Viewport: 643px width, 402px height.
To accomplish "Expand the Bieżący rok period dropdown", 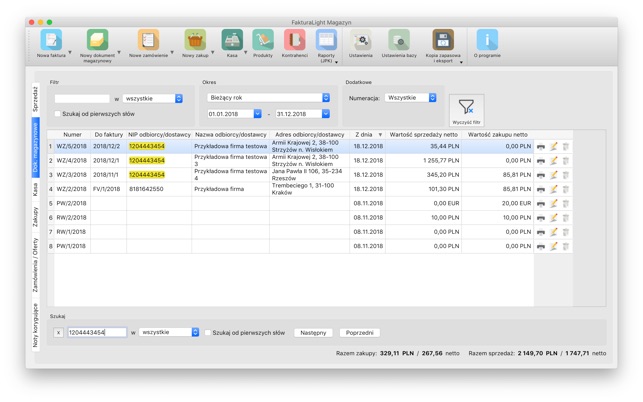I will (268, 98).
